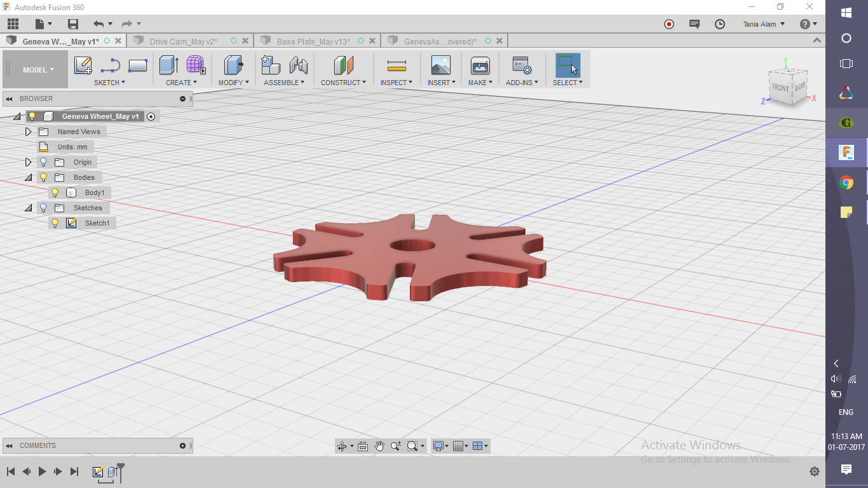Click the timeline play button

click(42, 471)
